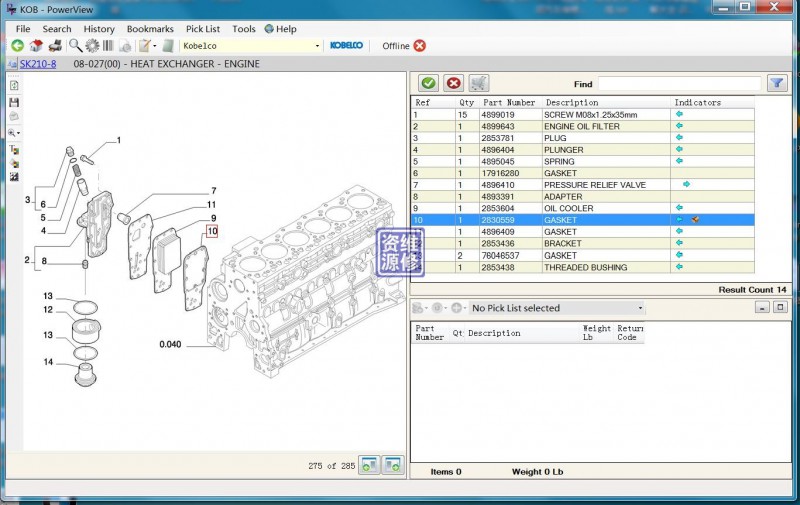Click the refresh page icon in diagram sidebar
The image size is (800, 505).
click(14, 86)
